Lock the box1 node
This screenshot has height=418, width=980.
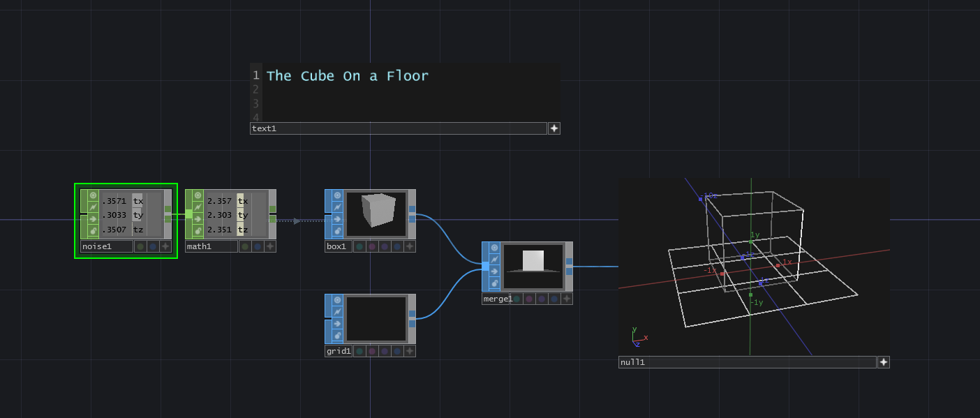[337, 231]
